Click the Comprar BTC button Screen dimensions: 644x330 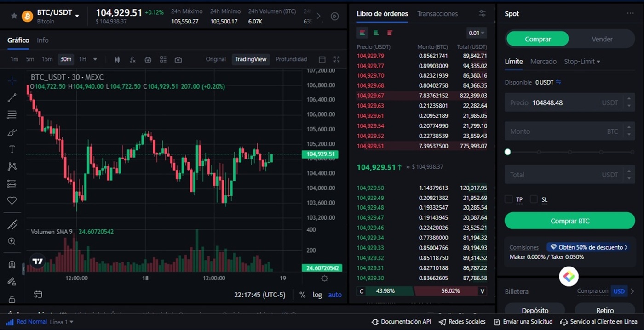(570, 221)
